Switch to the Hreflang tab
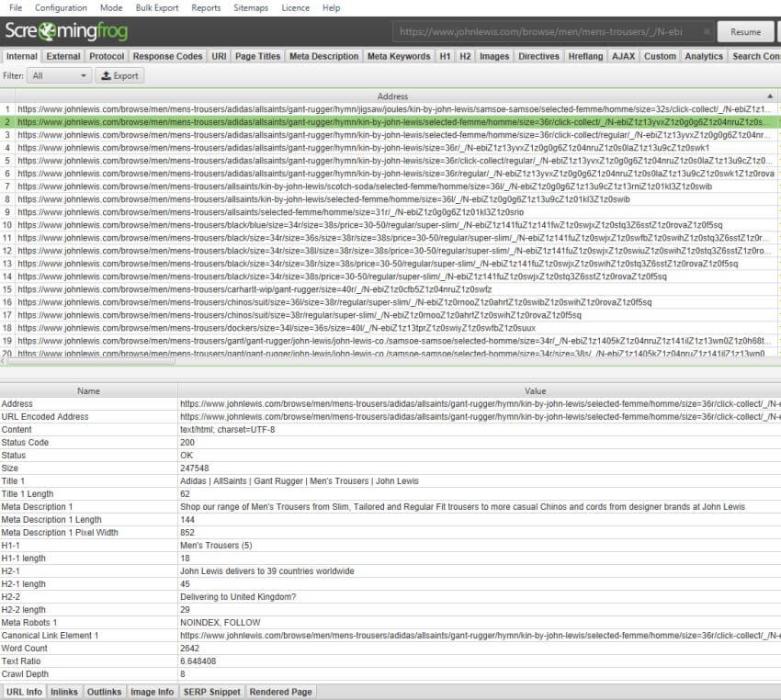This screenshot has width=781, height=700. pyautogui.click(x=586, y=56)
